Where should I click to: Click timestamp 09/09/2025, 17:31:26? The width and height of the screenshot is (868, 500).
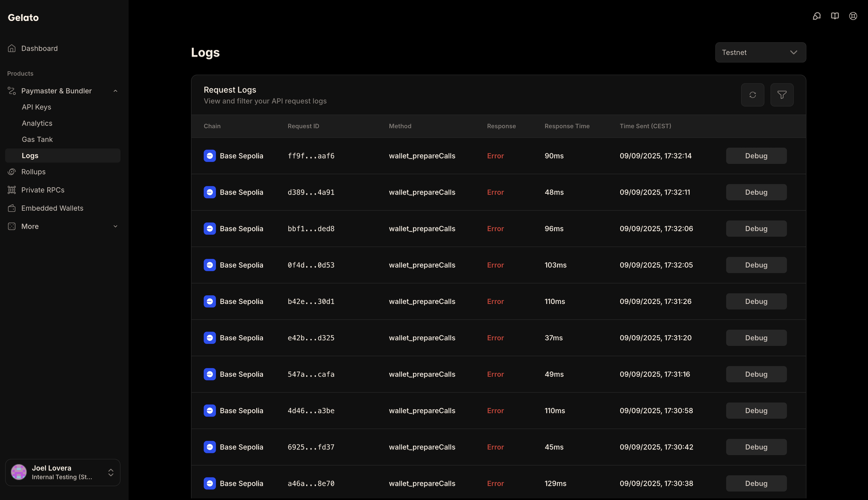coord(656,302)
